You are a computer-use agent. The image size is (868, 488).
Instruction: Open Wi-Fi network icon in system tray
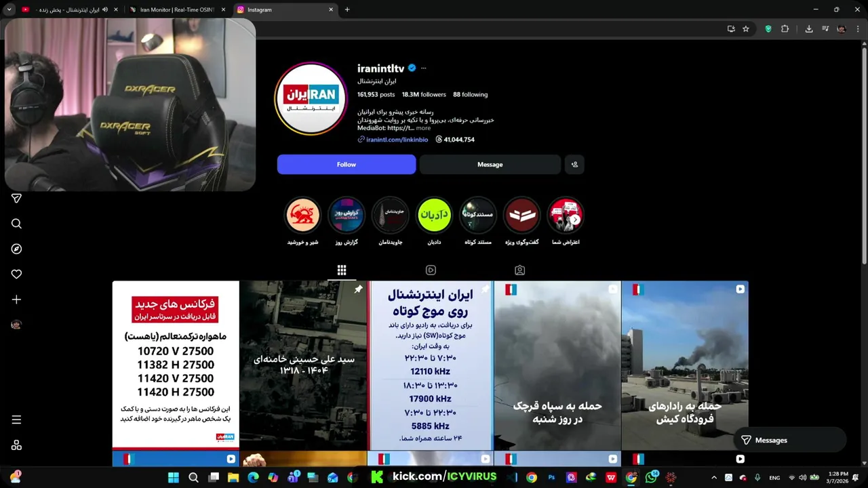(x=791, y=478)
